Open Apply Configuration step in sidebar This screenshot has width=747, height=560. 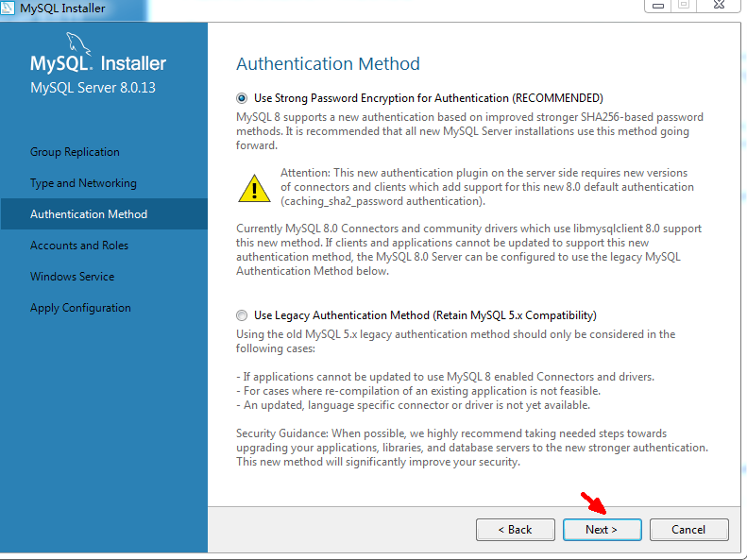80,308
